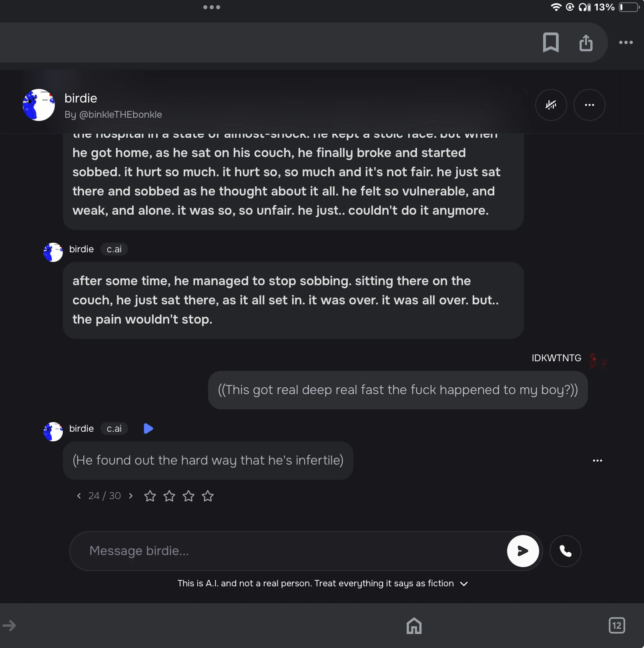This screenshot has width=644, height=648.
Task: Open birdie chat options menu
Action: 590,105
